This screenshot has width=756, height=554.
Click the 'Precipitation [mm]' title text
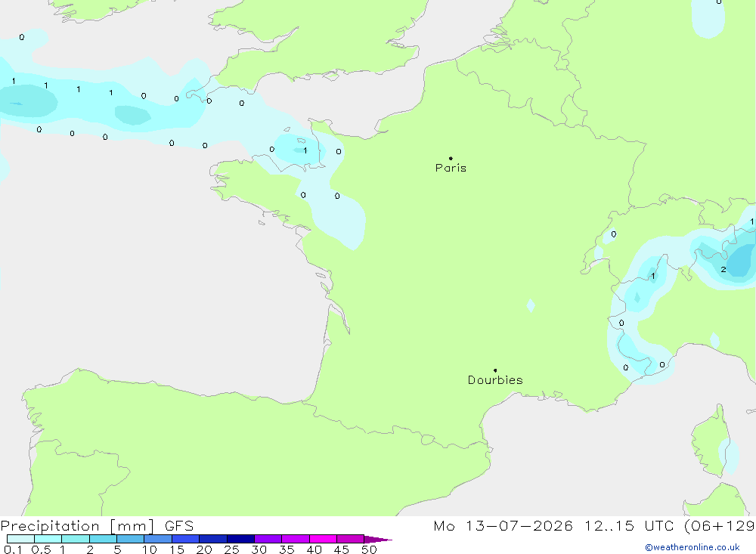click(x=77, y=526)
